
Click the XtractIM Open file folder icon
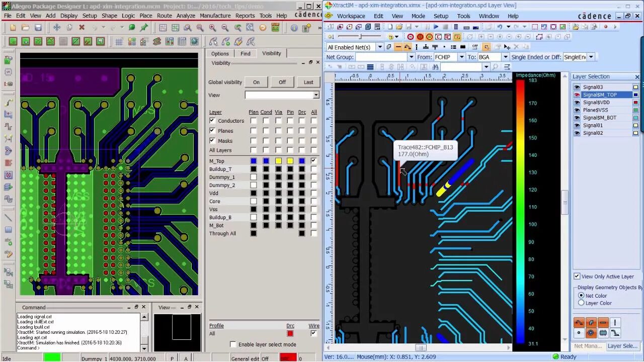click(x=399, y=27)
